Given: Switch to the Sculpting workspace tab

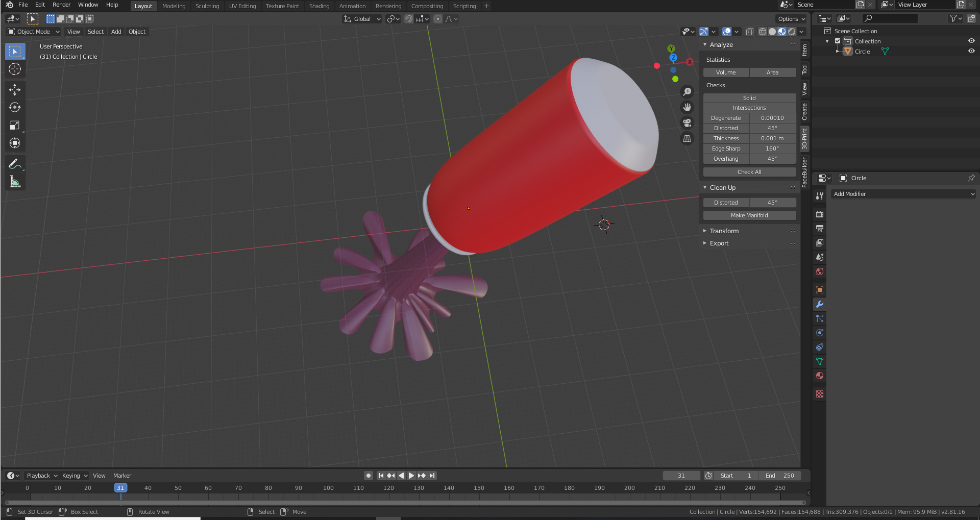Looking at the screenshot, I should coord(207,6).
